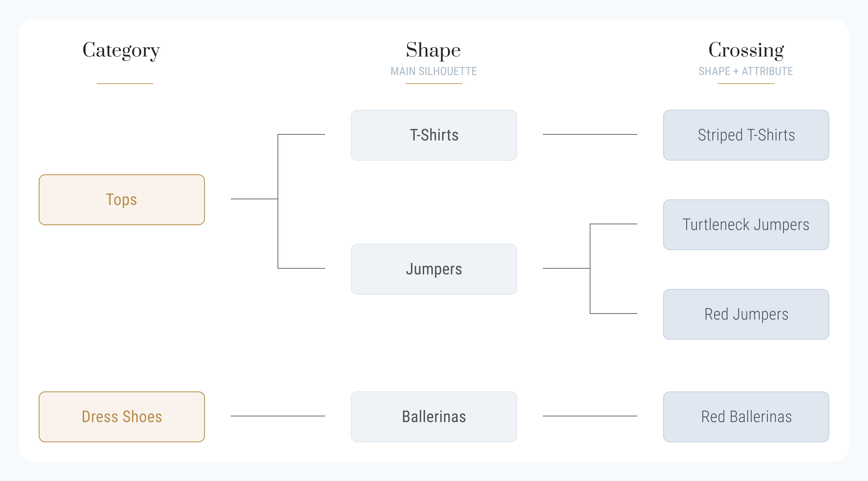Select the Tops category box
The height and width of the screenshot is (481, 868).
coord(122,200)
